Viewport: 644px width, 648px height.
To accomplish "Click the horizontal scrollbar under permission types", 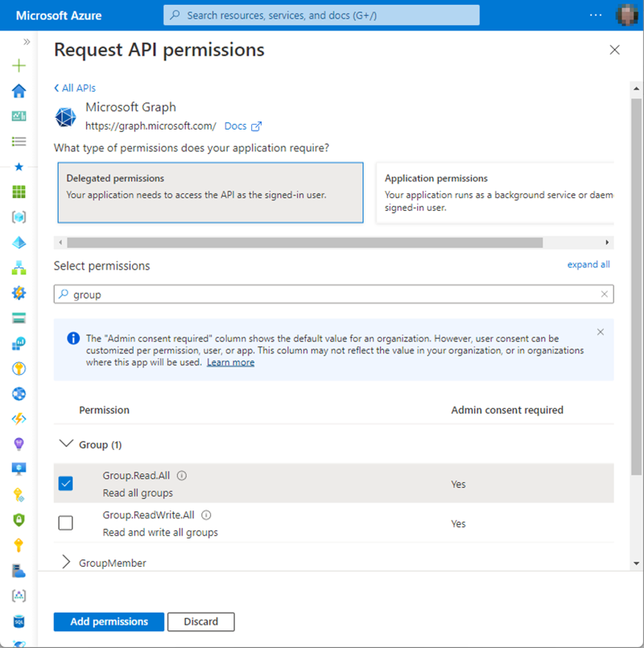I will coord(304,242).
